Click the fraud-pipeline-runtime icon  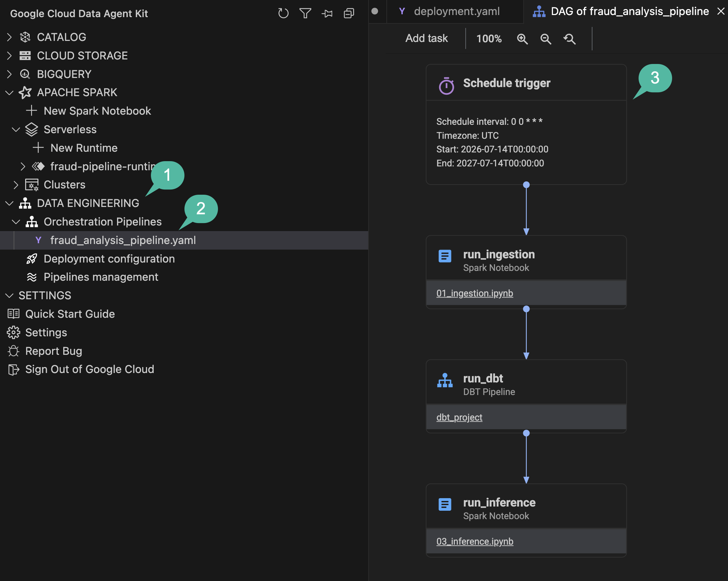coord(38,166)
